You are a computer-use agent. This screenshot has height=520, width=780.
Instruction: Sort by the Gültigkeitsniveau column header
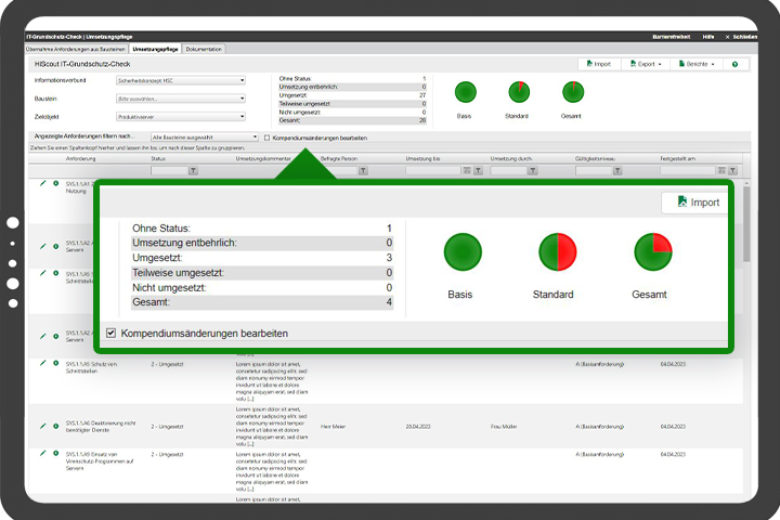pos(595,159)
